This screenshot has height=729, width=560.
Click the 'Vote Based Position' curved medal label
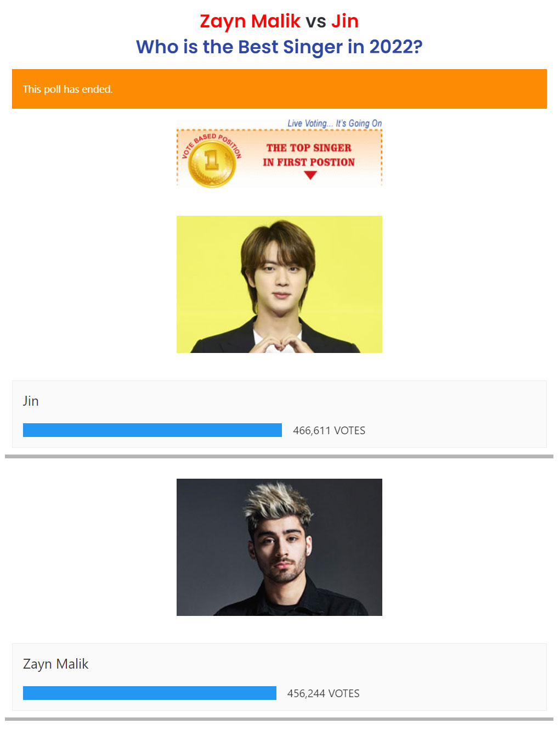click(x=211, y=145)
